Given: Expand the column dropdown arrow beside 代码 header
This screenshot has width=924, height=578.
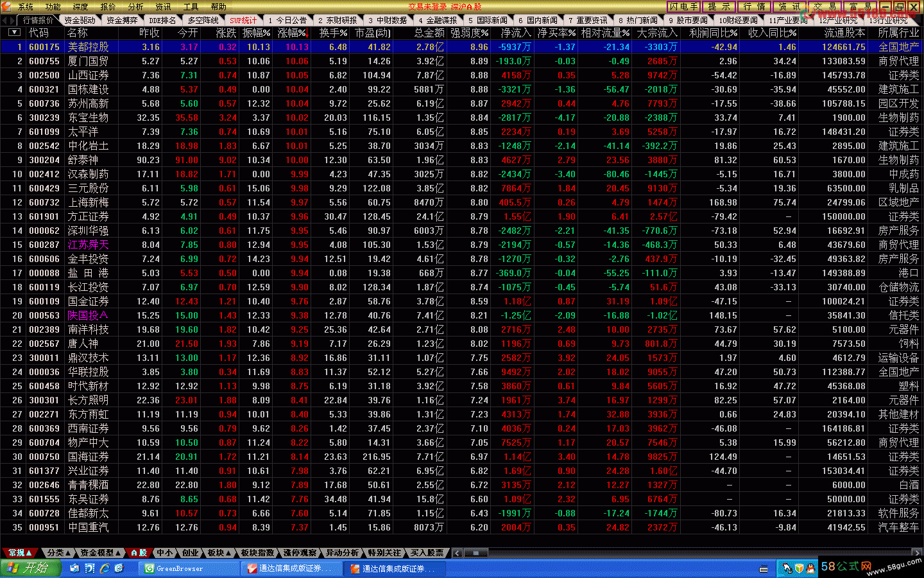Looking at the screenshot, I should click(x=14, y=32).
